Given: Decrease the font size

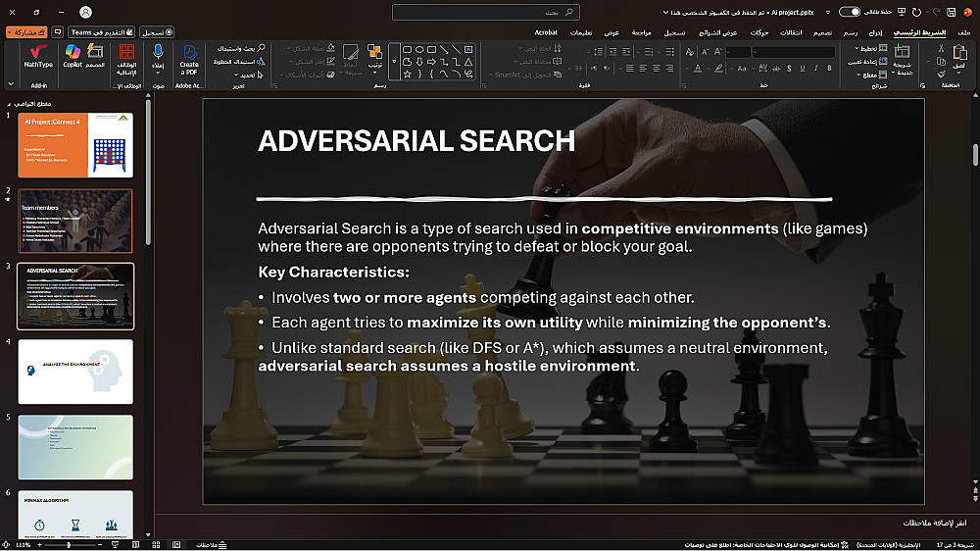Looking at the screenshot, I should [x=705, y=52].
